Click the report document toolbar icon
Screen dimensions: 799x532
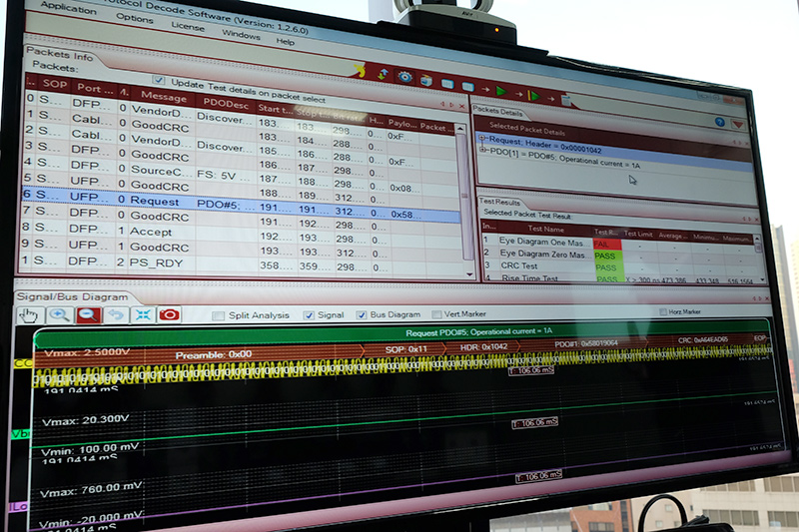(x=566, y=100)
